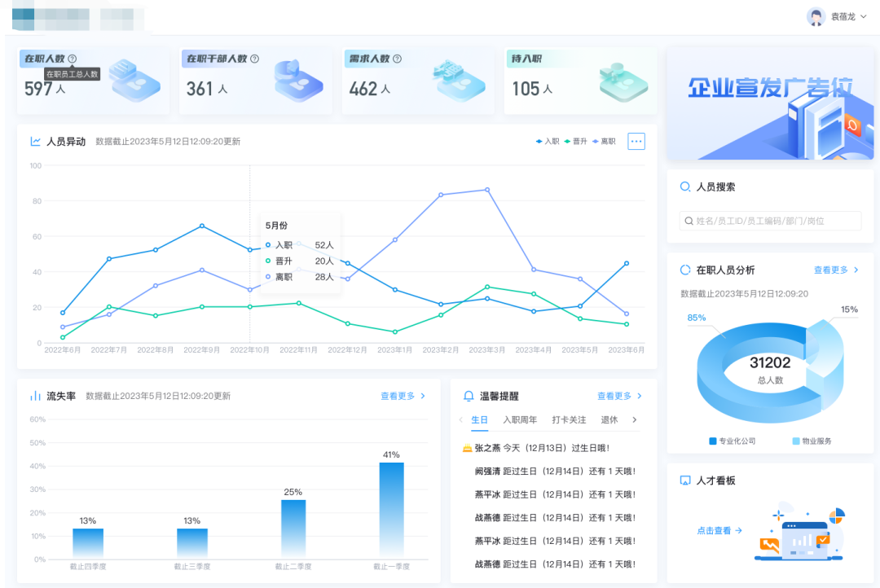The width and height of the screenshot is (880, 588).
Task: Click the help icon beside 在职干部人数
Action: click(255, 59)
